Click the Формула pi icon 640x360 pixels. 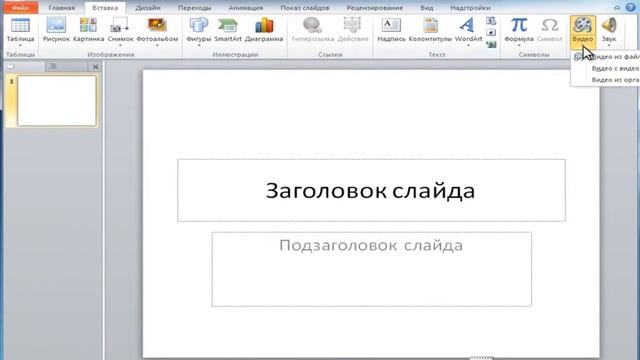[519, 25]
